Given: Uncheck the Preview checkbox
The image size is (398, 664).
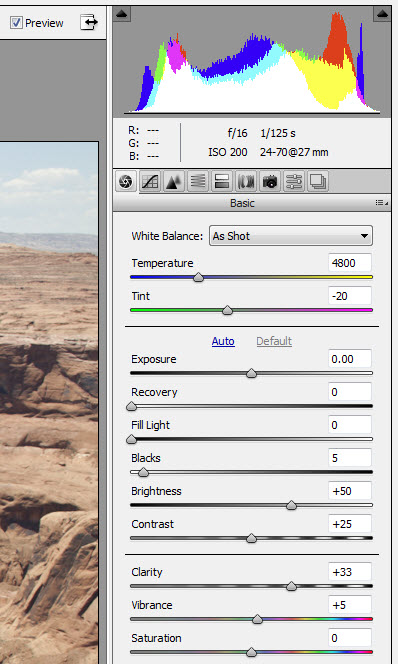Looking at the screenshot, I should [16, 22].
